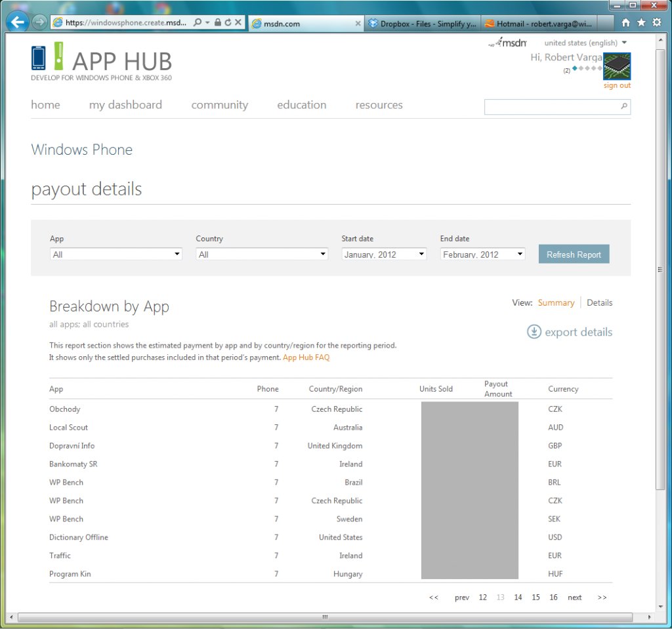Click the browser forward arrow button
Screen dimensions: 672x629
[39, 22]
